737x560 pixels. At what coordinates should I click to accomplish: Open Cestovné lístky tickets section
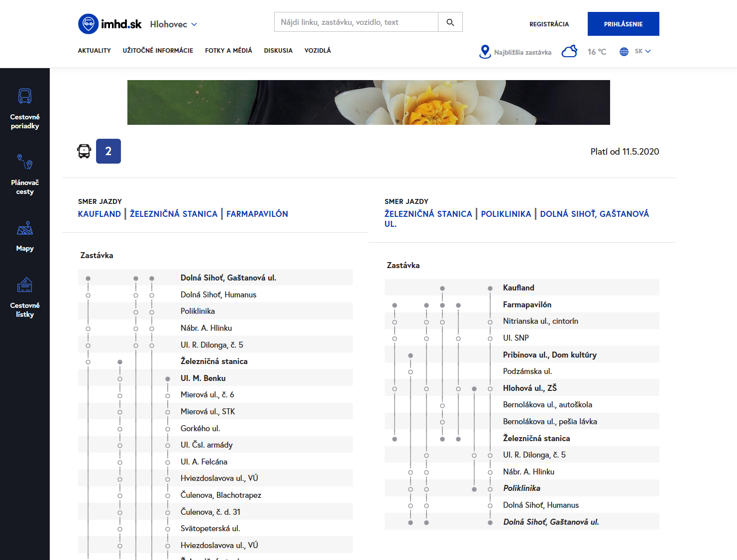point(25,297)
